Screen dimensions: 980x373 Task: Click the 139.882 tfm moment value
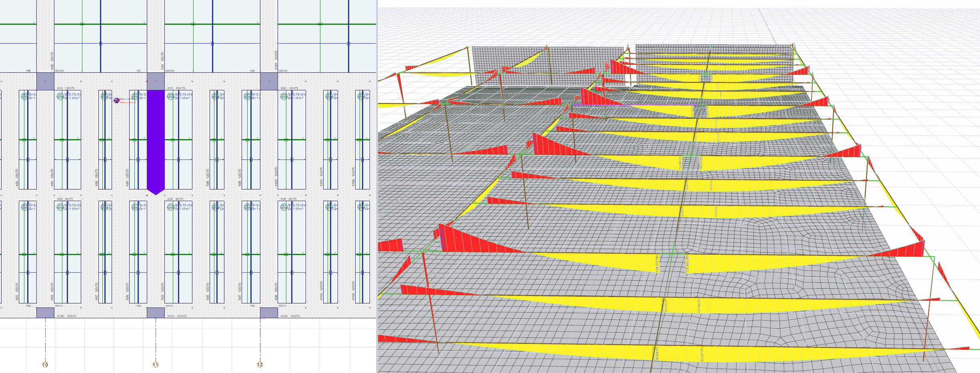pyautogui.click(x=687, y=264)
